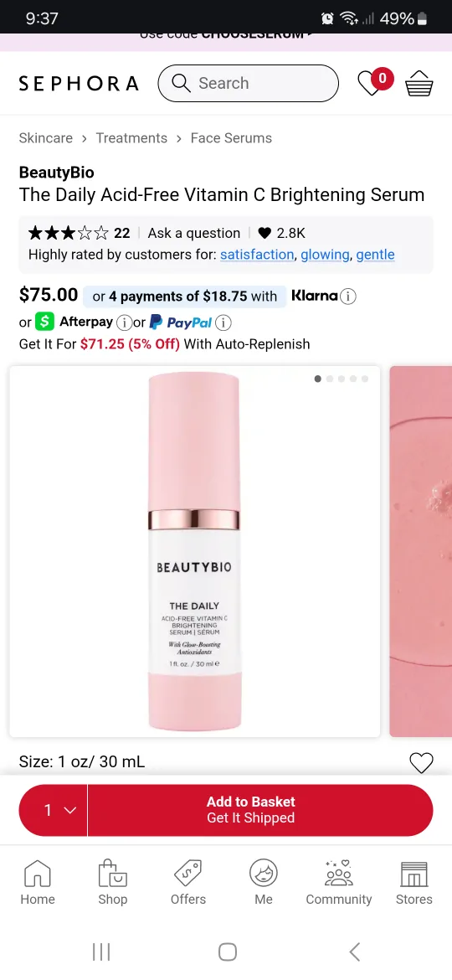Switch to the Offers tab
This screenshot has height=980, width=452.
188,883
